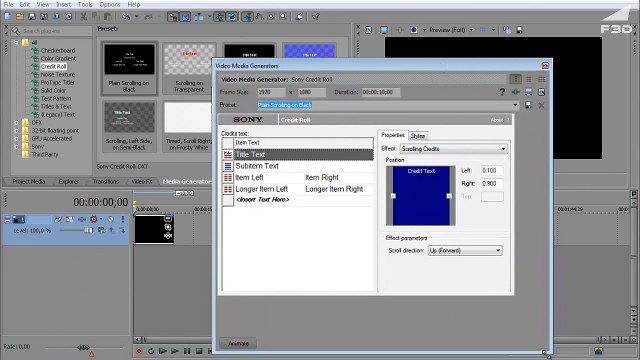Viewport: 640px width, 360px height.
Task: Click the Save Snapshot icon in preview toolbar
Action: point(519,30)
